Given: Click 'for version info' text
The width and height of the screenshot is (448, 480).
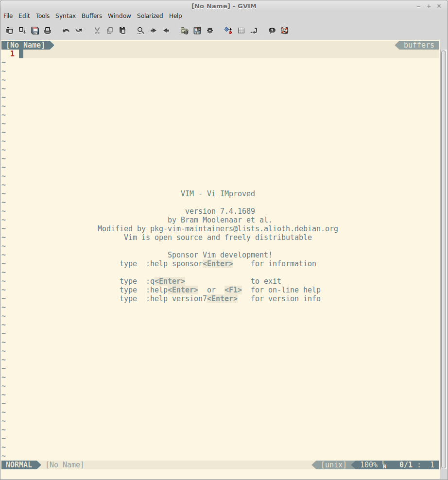Looking at the screenshot, I should click(x=286, y=299).
